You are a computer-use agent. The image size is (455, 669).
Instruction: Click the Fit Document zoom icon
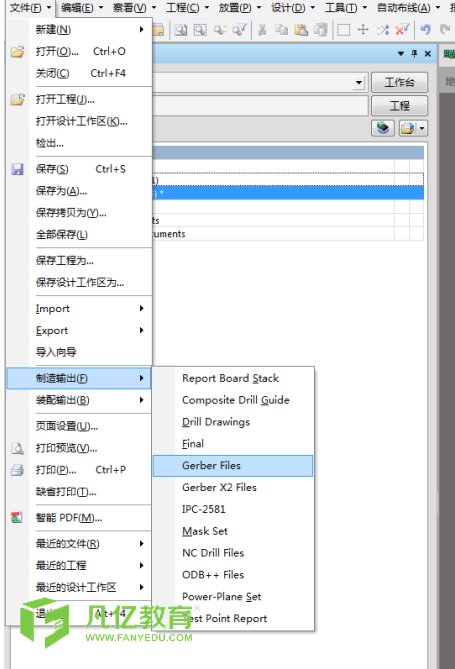tap(181, 29)
